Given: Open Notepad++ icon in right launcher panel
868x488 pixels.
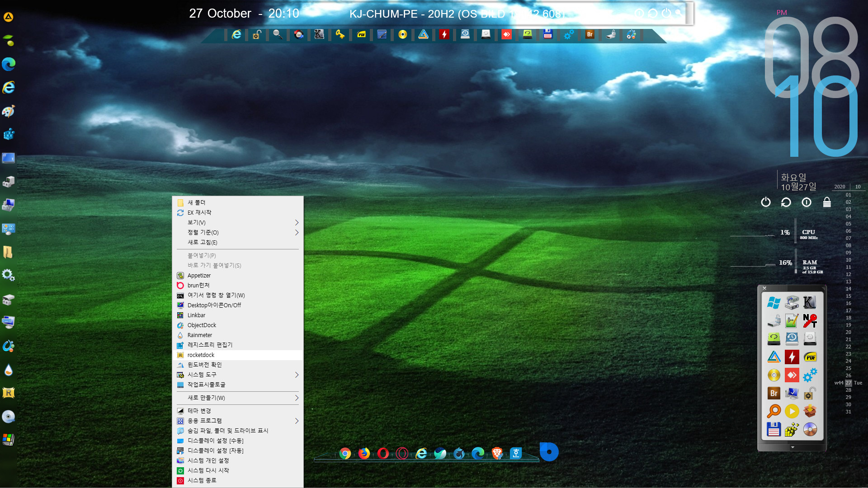Looking at the screenshot, I should [792, 321].
